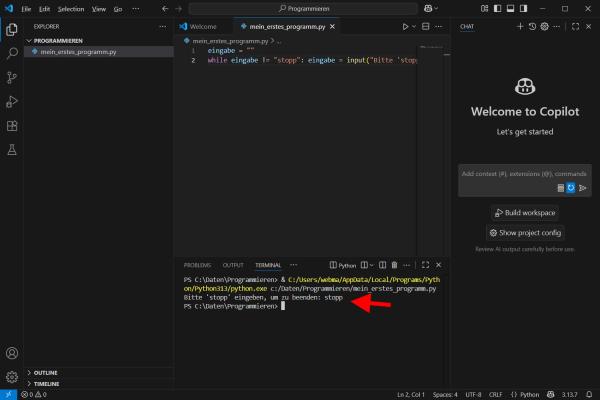Open chat panel more actions ellipsis
600x400 pixels.
[x=556, y=26]
